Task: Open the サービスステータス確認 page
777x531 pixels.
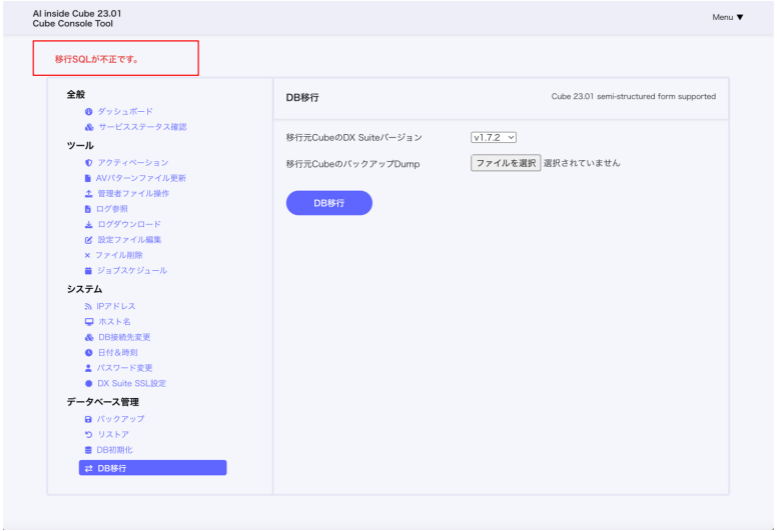Action: point(141,127)
